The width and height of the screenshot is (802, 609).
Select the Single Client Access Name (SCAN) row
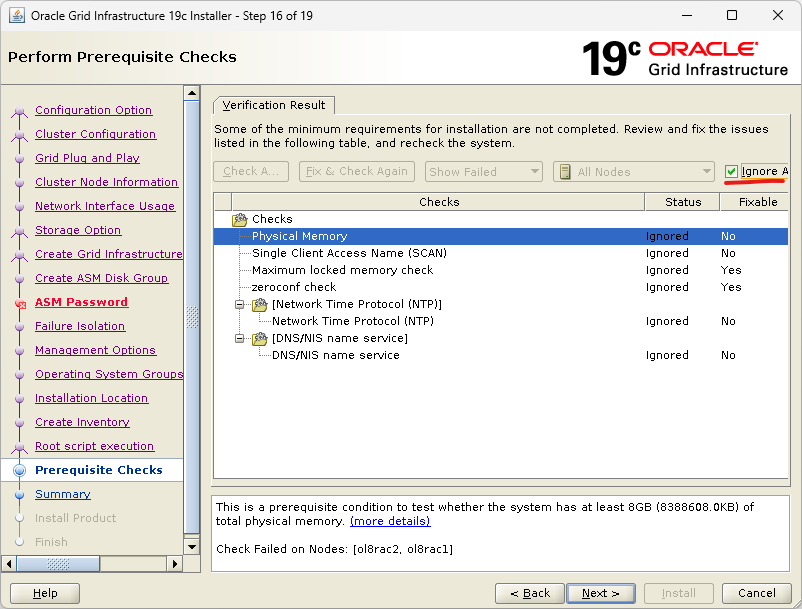point(501,253)
